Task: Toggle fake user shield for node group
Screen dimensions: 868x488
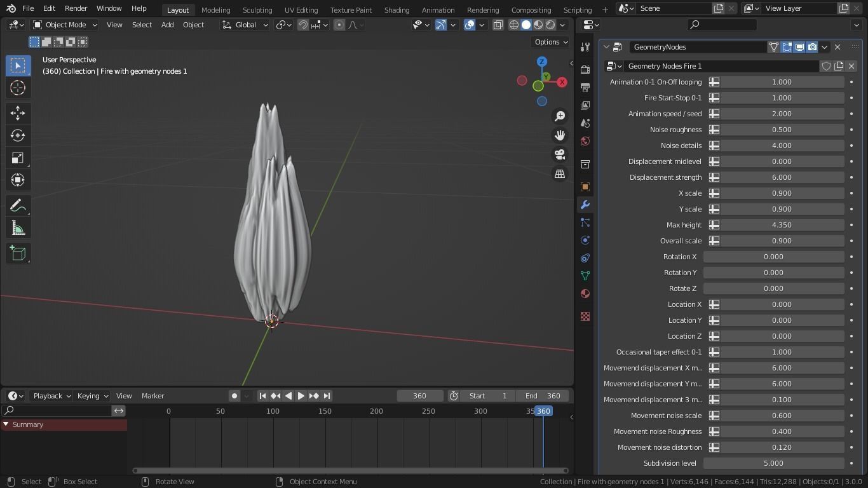Action: tap(826, 66)
